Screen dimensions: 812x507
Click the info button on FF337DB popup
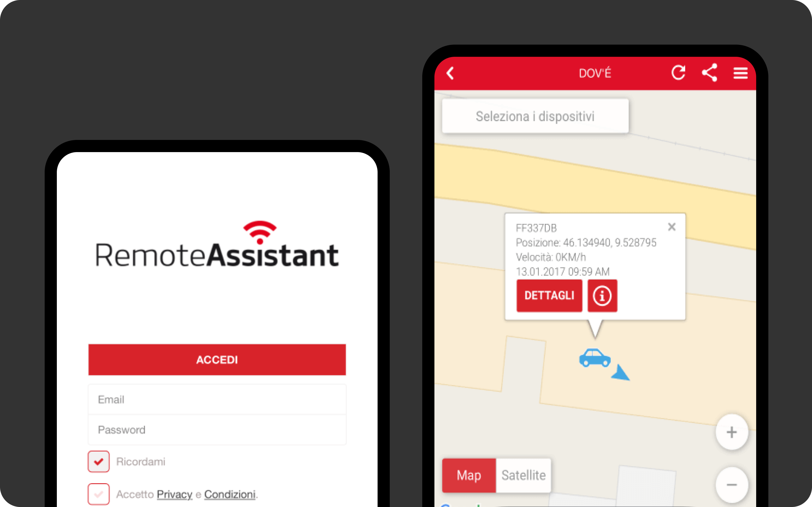point(602,296)
